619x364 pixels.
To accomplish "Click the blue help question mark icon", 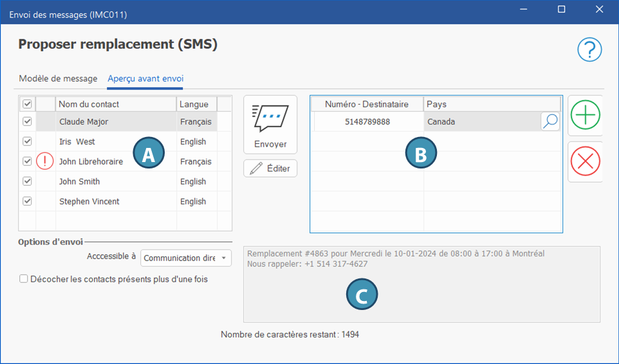I will click(x=589, y=50).
